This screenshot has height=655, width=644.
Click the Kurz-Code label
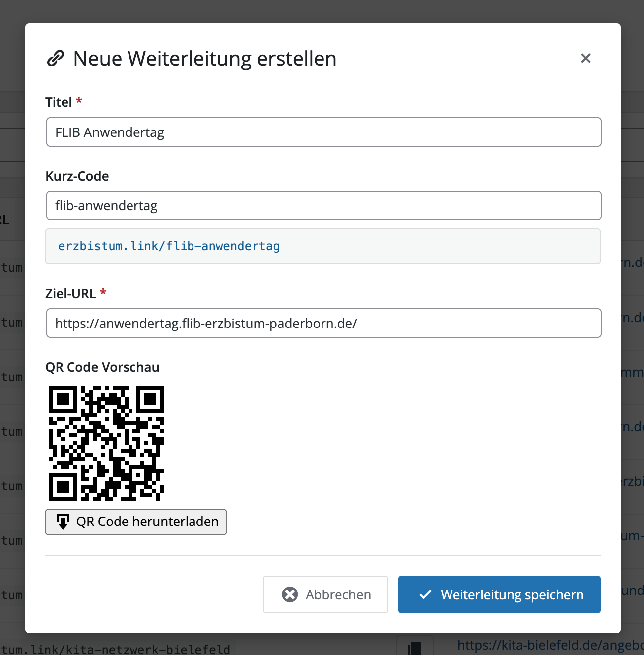click(x=77, y=176)
